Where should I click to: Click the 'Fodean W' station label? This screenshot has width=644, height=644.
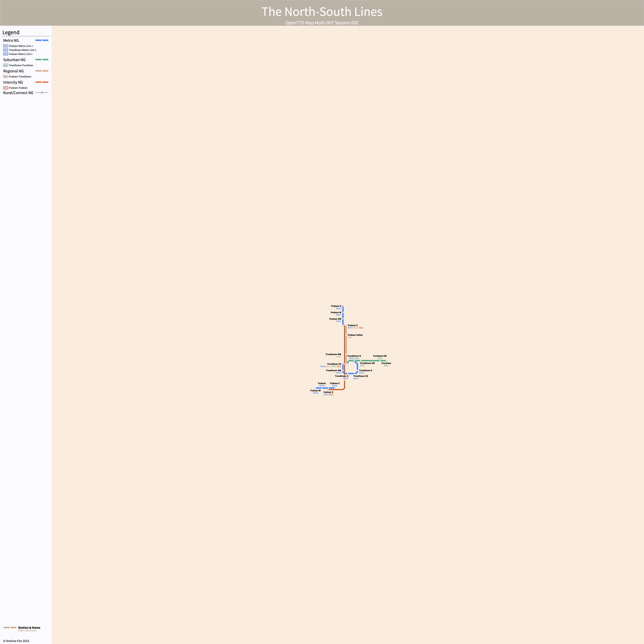pos(315,391)
